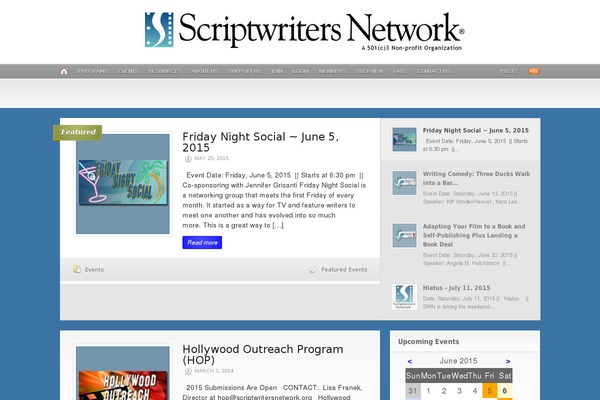Click the tag icon beside Featured Events

313,269
